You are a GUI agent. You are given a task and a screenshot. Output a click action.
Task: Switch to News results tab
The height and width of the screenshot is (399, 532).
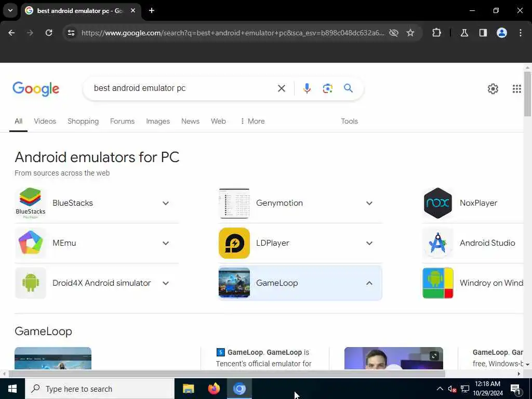190,121
